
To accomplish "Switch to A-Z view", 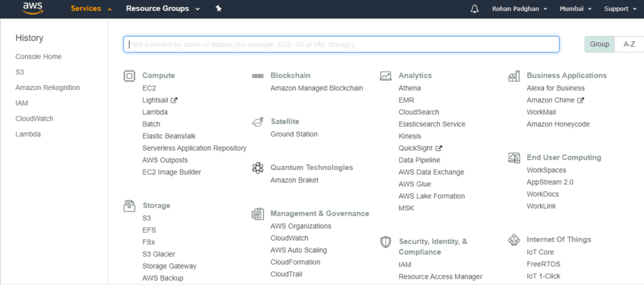I will (x=629, y=44).
